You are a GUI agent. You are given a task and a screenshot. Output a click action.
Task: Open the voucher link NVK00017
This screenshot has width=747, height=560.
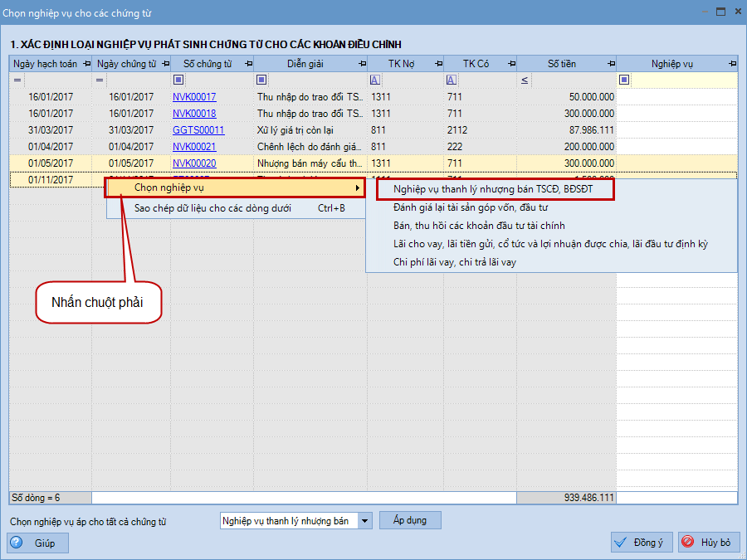click(194, 97)
